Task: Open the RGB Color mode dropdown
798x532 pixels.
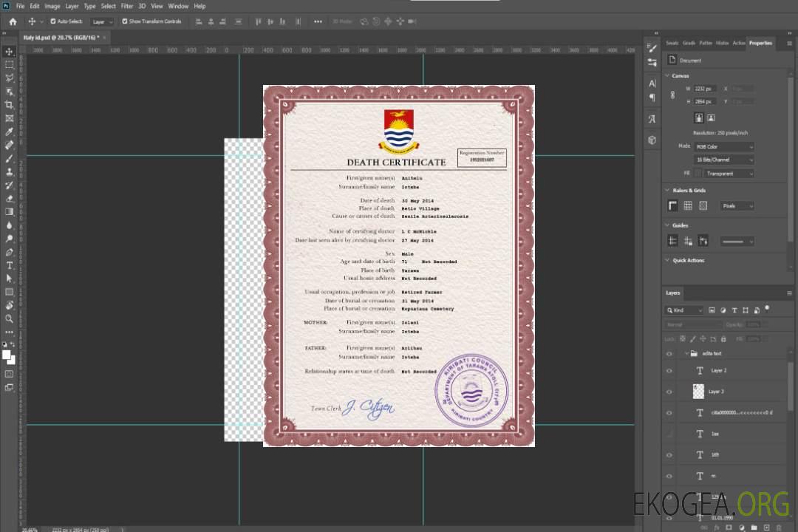Action: click(x=723, y=146)
